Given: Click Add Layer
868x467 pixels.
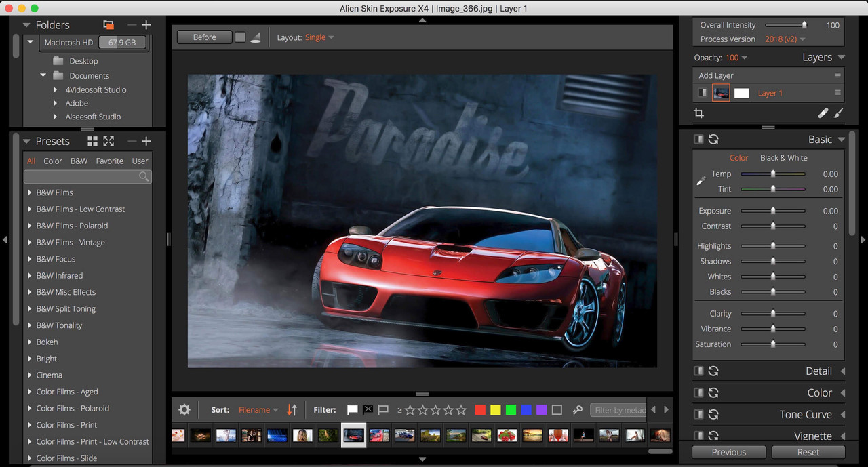Looking at the screenshot, I should [716, 75].
